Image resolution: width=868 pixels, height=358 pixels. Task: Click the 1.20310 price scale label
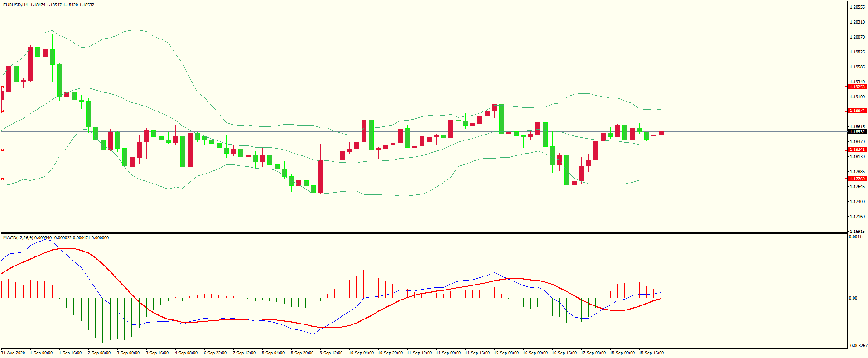click(858, 22)
